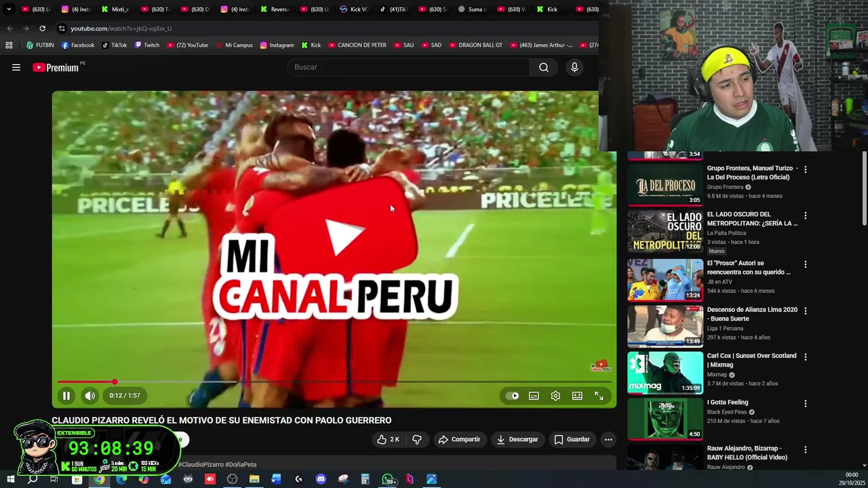This screenshot has width=868, height=488.
Task: Enter fullscreen mode
Action: pyautogui.click(x=599, y=396)
